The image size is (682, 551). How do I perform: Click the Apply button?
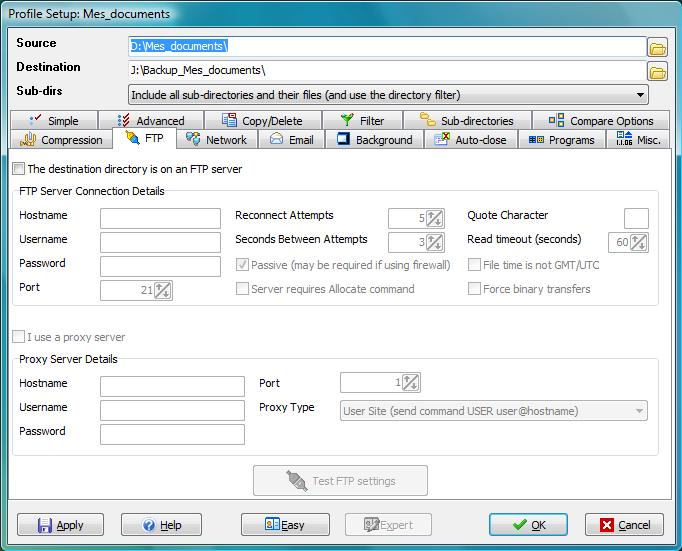point(60,525)
